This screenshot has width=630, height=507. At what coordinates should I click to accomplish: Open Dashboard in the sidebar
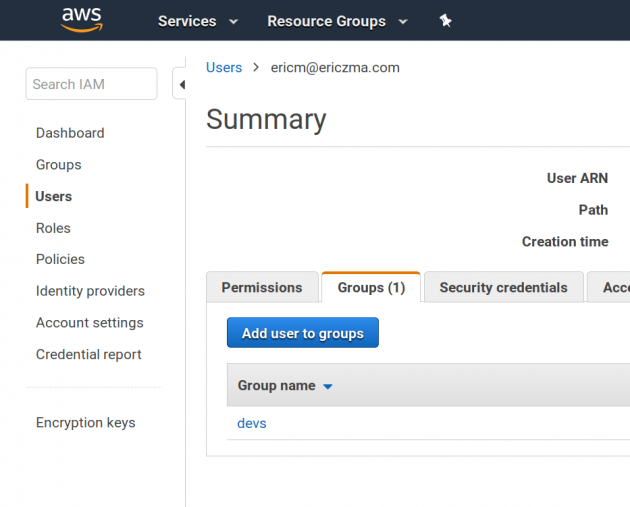70,133
